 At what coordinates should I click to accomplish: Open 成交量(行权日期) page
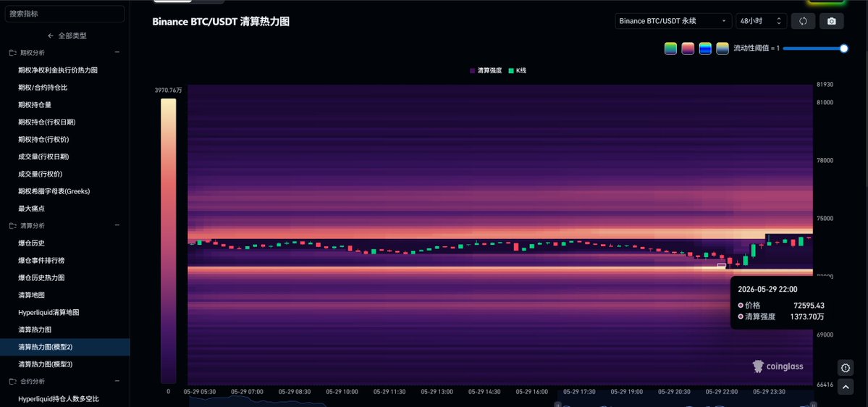coord(43,156)
